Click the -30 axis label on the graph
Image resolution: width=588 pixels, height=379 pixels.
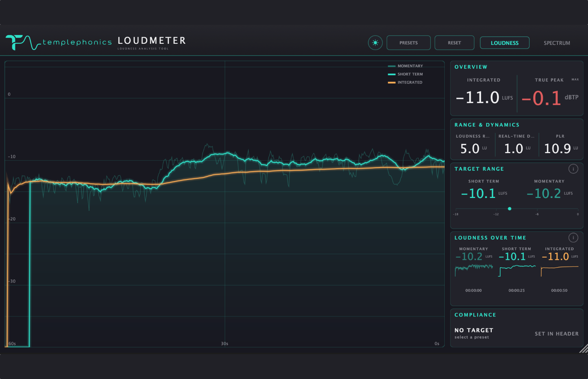pyautogui.click(x=12, y=281)
